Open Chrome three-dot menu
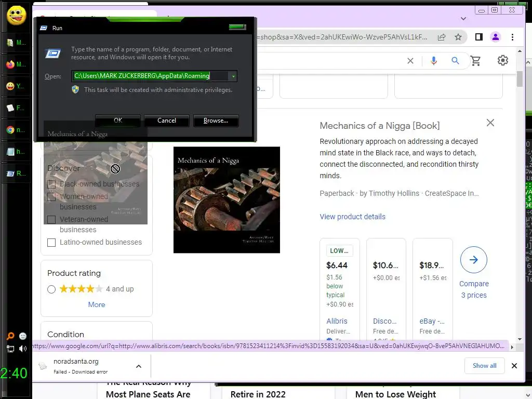532x399 pixels. point(512,37)
